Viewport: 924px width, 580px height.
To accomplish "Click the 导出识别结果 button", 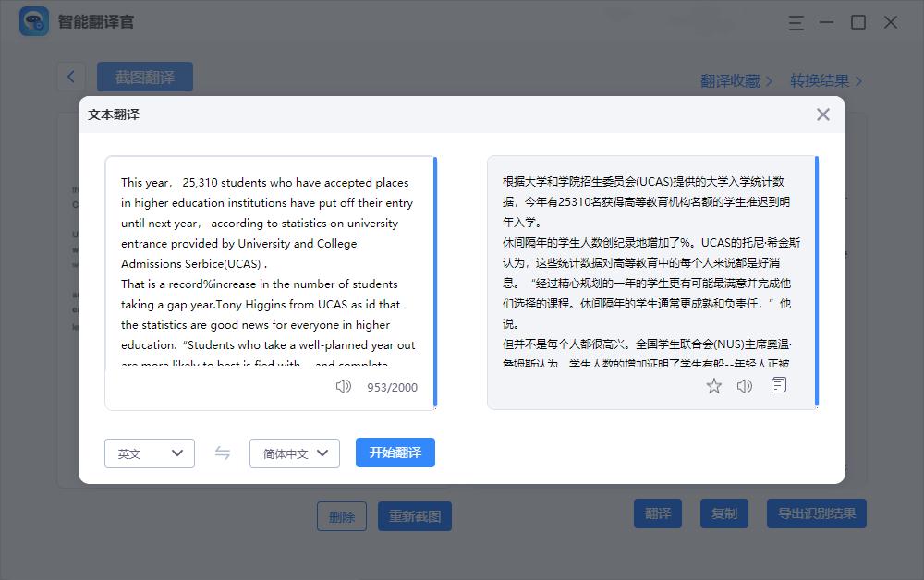I will [817, 514].
